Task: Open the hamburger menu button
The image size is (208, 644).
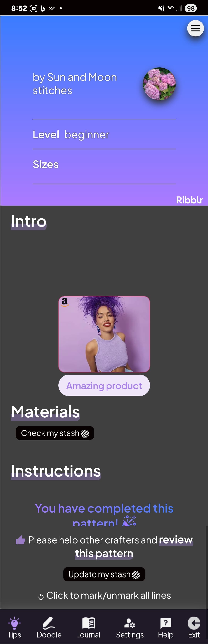Action: point(195,28)
